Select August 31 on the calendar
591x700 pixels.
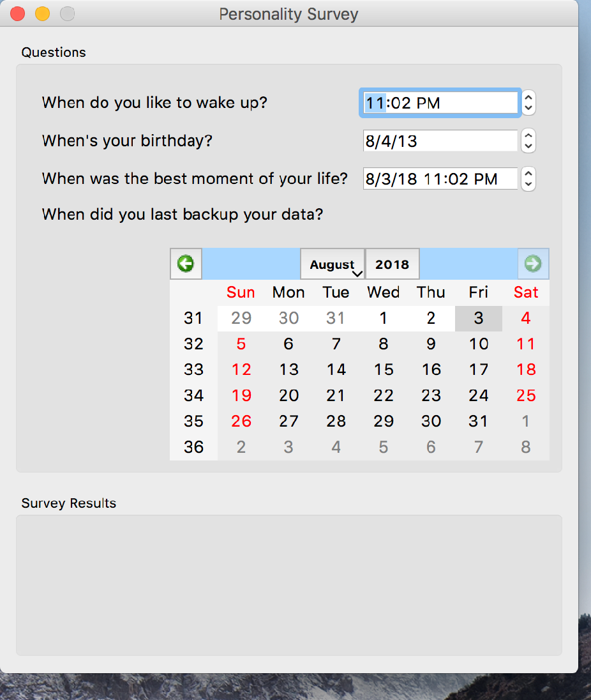[479, 422]
